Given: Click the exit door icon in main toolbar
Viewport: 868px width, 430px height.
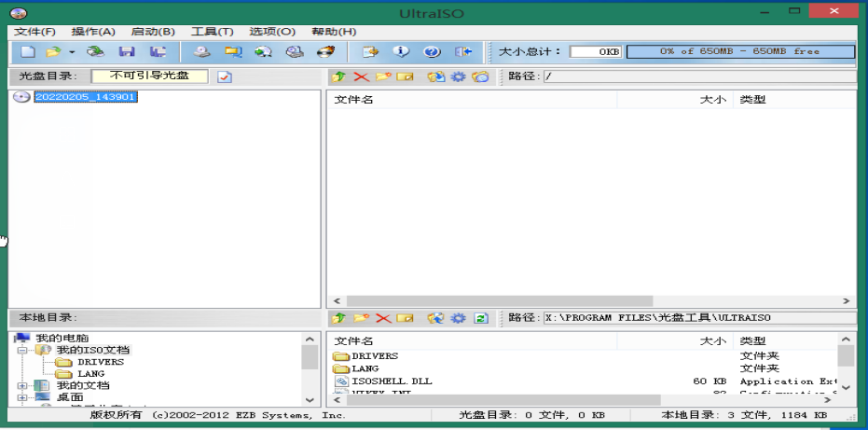Looking at the screenshot, I should 463,52.
